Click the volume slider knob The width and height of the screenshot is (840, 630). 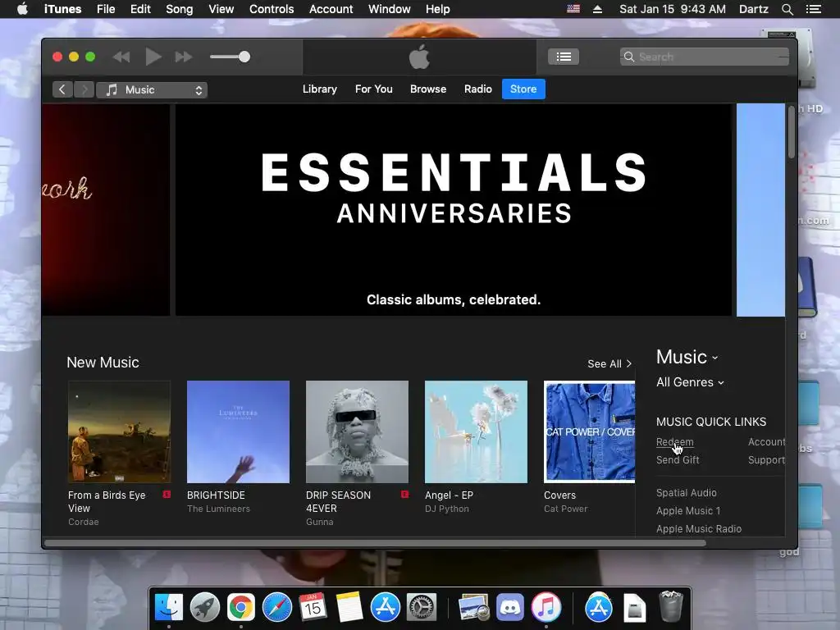pos(244,57)
